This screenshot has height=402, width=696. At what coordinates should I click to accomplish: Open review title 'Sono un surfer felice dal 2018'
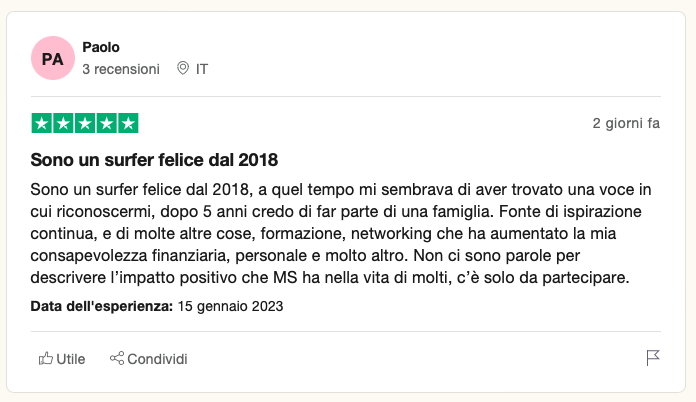154,159
